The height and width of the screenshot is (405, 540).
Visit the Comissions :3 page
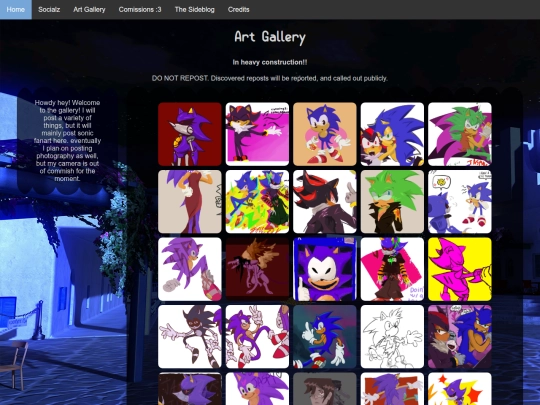coord(140,10)
